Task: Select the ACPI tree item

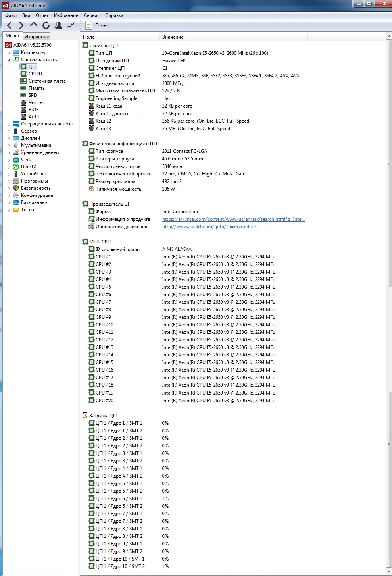Action: tap(34, 117)
